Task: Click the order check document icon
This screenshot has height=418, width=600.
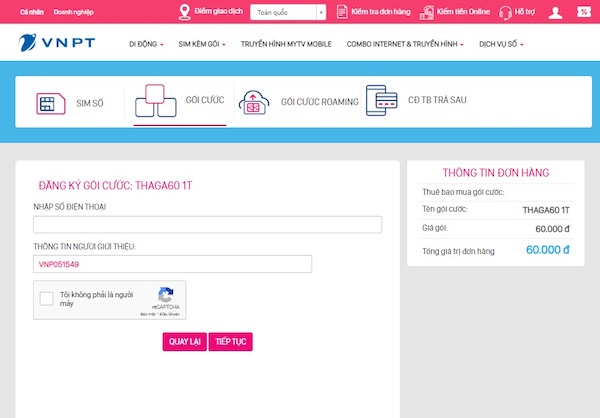Action: click(342, 12)
